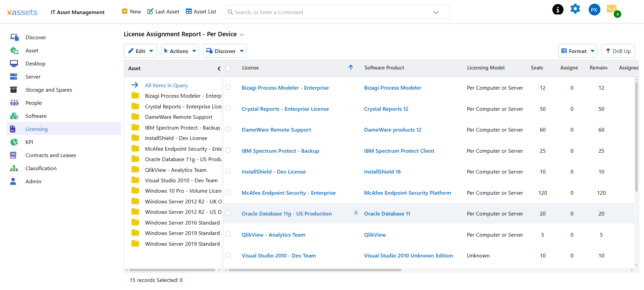Screen dimensions: 644x290
Task: Open the Contracts and Leases section
Action: coord(64,155)
